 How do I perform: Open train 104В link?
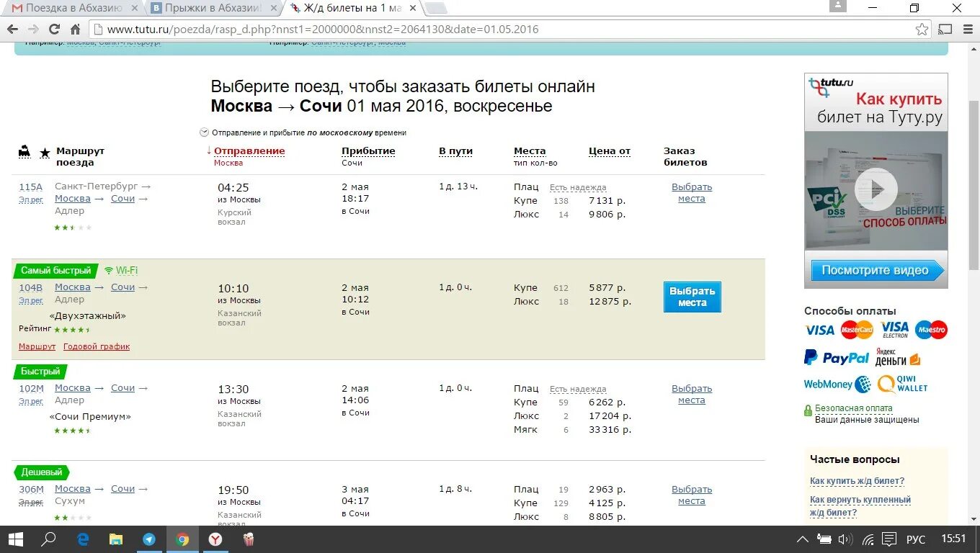[31, 287]
